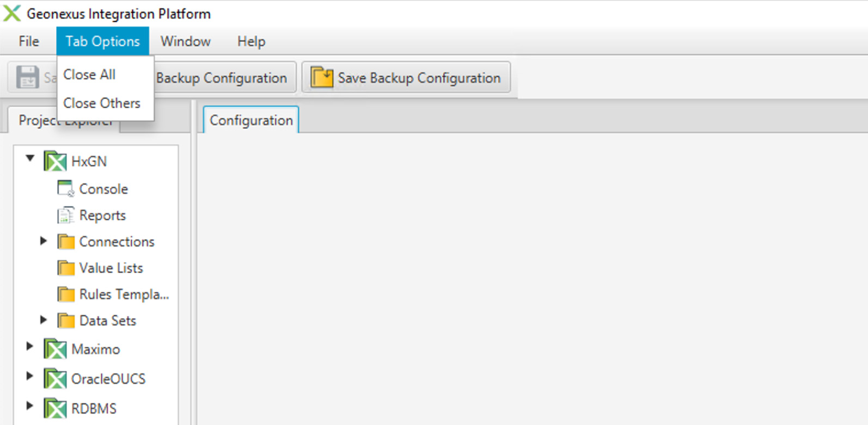Viewport: 868px width, 425px height.
Task: Choose Close All from Tab Options menu
Action: (x=89, y=75)
